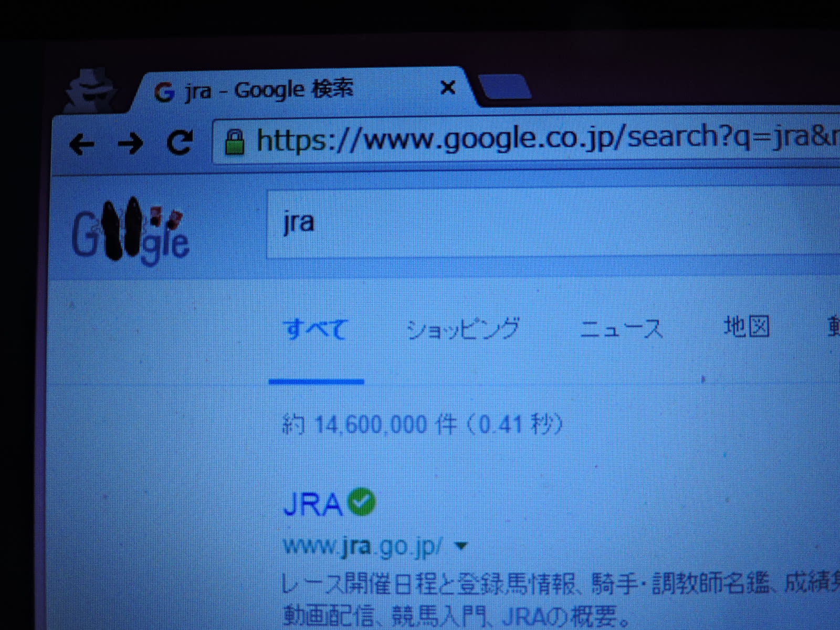840x630 pixels.
Task: Click the www.jra.go.jp/ URL text
Action: point(363,546)
